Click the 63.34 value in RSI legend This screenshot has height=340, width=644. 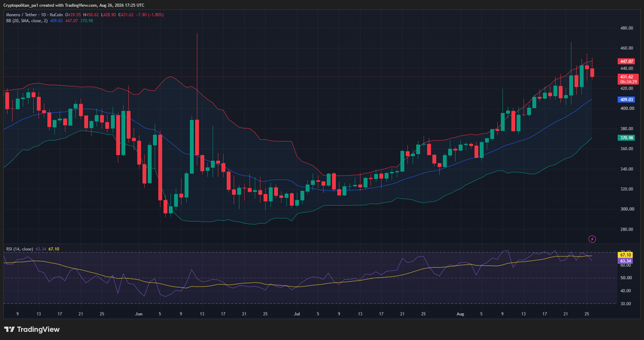41,249
